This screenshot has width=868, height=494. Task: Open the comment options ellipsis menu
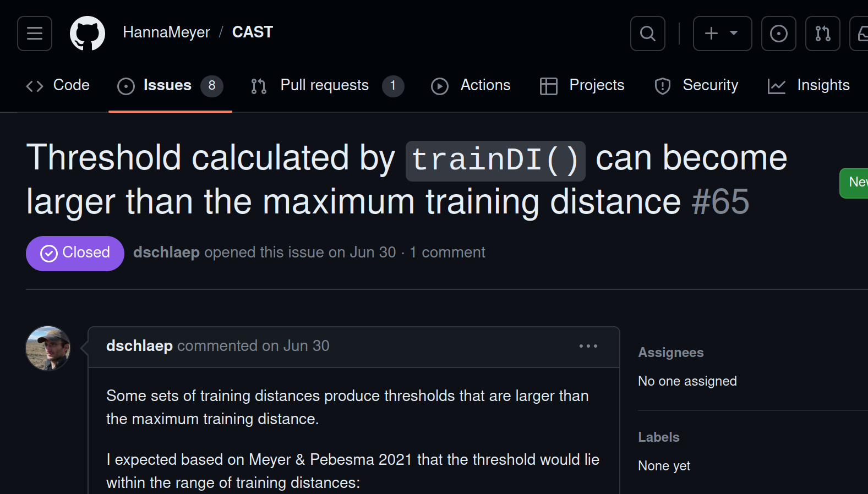coord(588,346)
